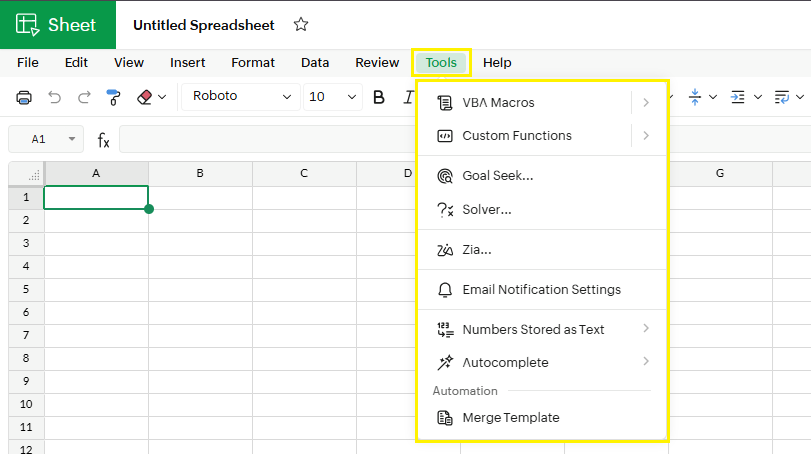
Task: Select cell A1
Action: point(96,198)
